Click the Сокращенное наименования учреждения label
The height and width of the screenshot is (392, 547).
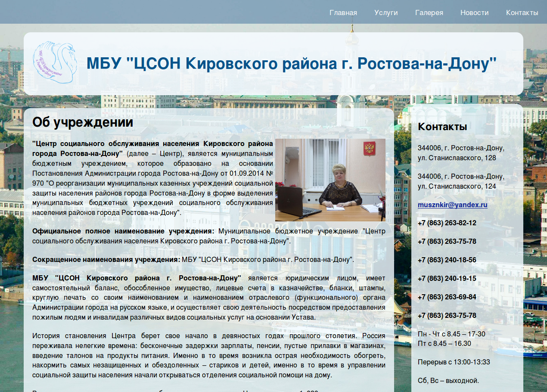(106, 260)
